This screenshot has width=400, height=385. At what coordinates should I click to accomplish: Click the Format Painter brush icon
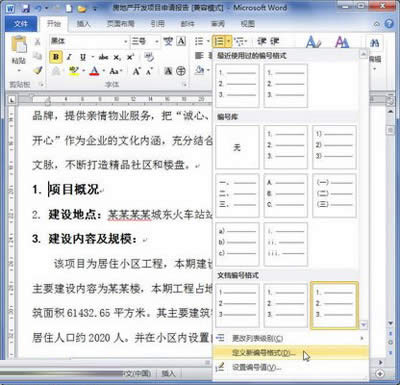pos(38,70)
